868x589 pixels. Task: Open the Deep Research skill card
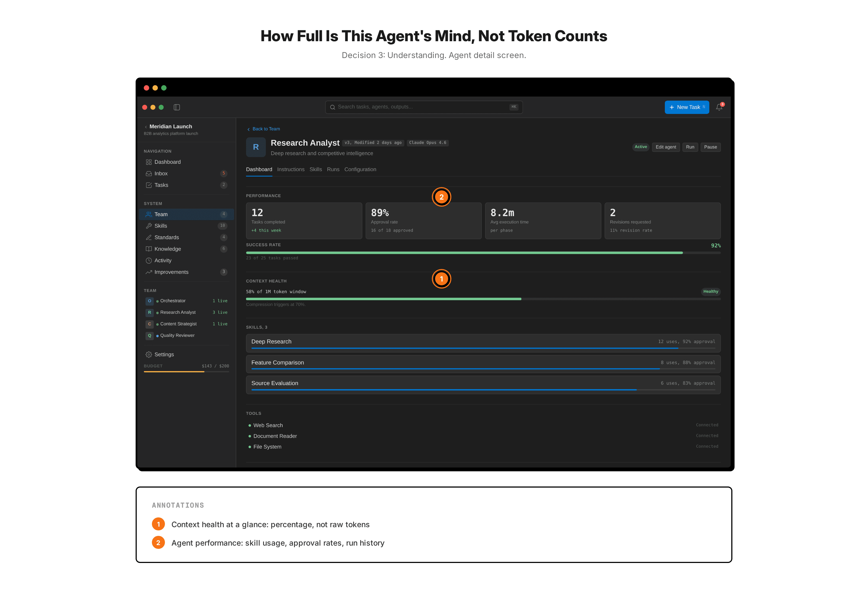(x=483, y=343)
